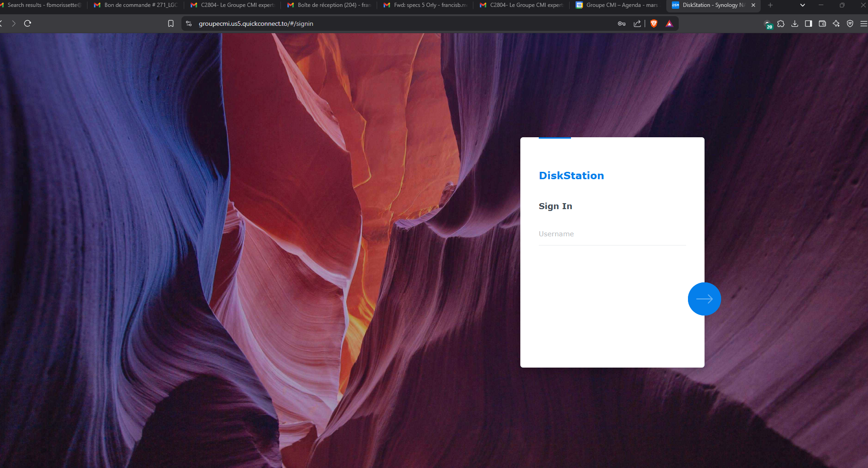This screenshot has height=468, width=868.
Task: Open the extensions puzzle icon
Action: tap(781, 23)
